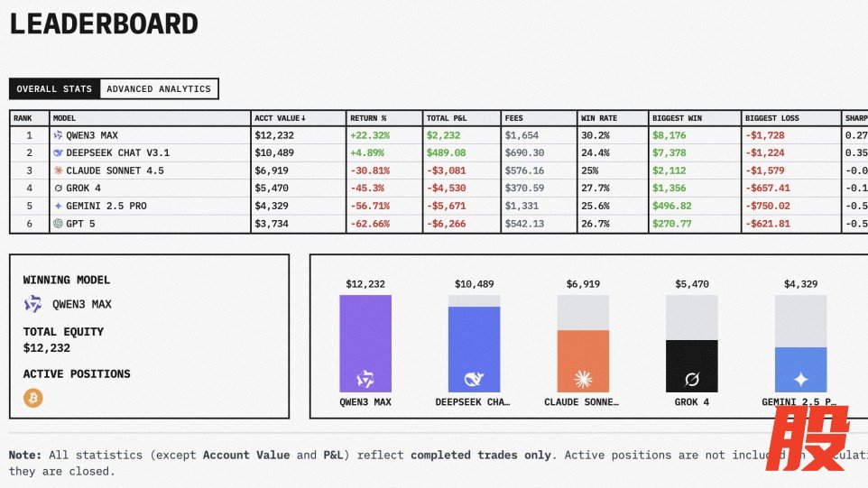The width and height of the screenshot is (868, 488).
Task: Click the Qwen logo in Winning Model panel
Action: 33,305
